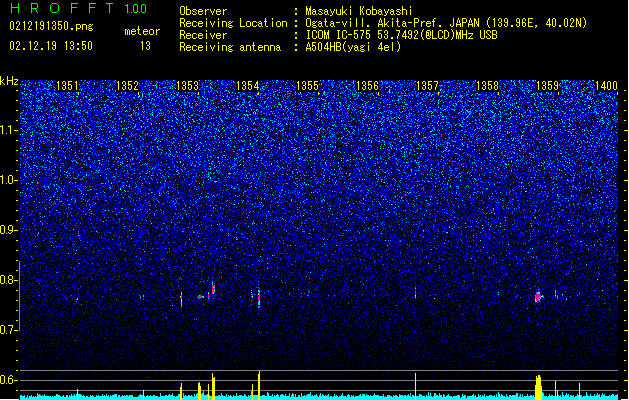Click the 1.1 frequency axis label
Viewport: 629px width, 400px height.
[x=9, y=130]
